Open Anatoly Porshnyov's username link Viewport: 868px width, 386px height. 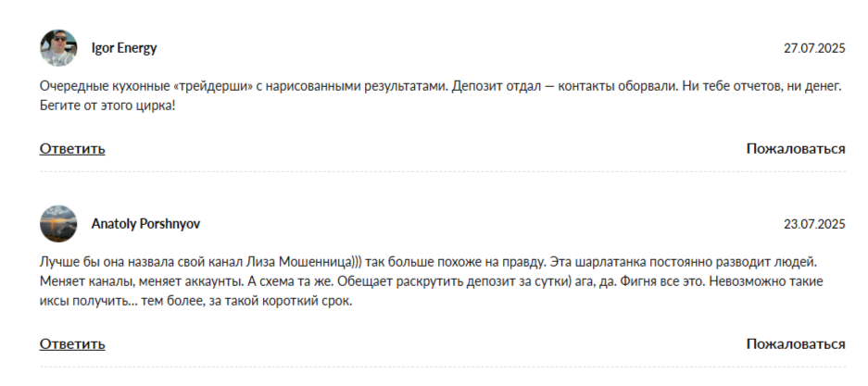(145, 224)
